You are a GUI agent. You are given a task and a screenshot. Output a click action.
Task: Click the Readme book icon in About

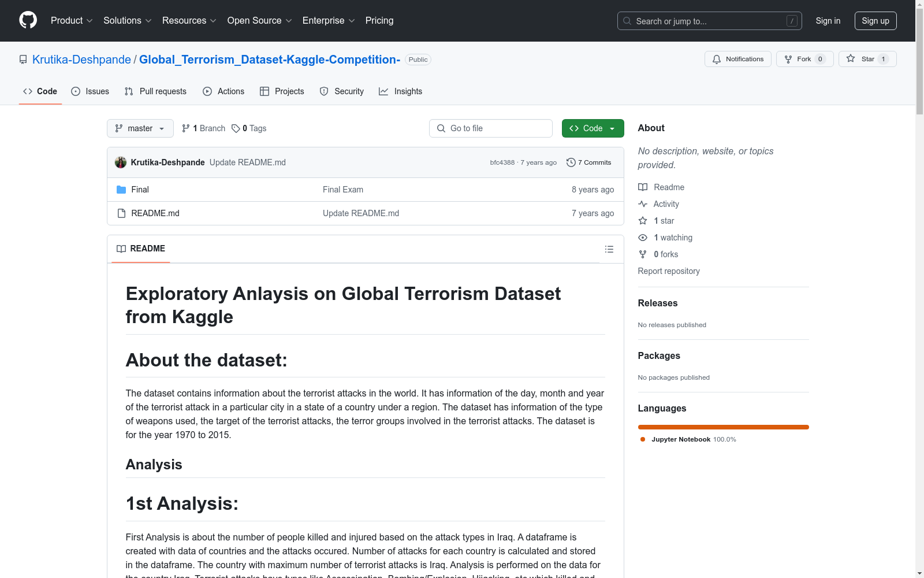(x=643, y=187)
